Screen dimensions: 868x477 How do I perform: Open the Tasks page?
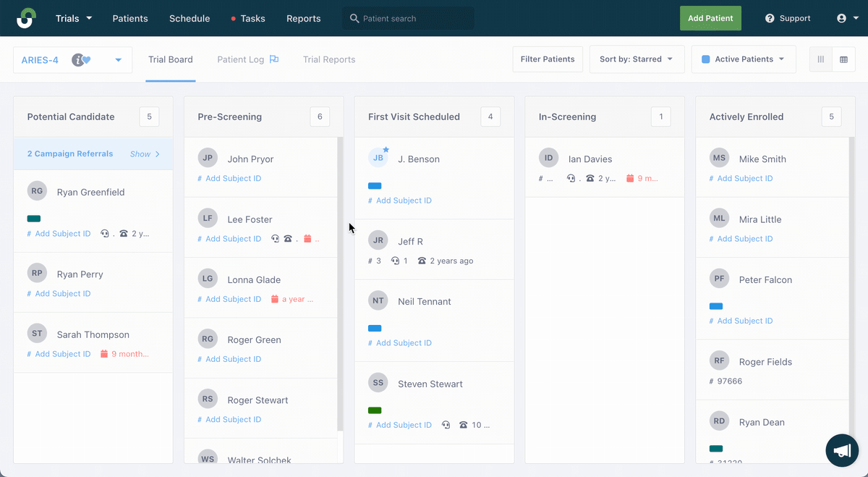248,18
